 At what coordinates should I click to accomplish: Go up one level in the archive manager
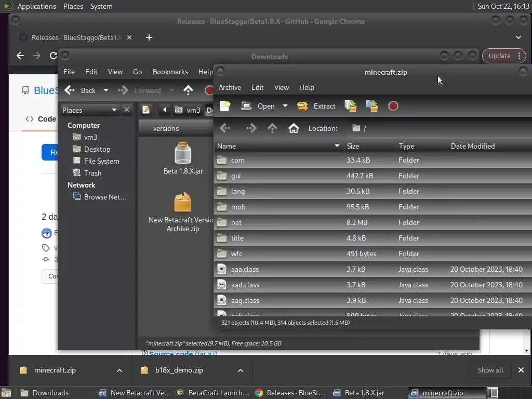point(272,128)
